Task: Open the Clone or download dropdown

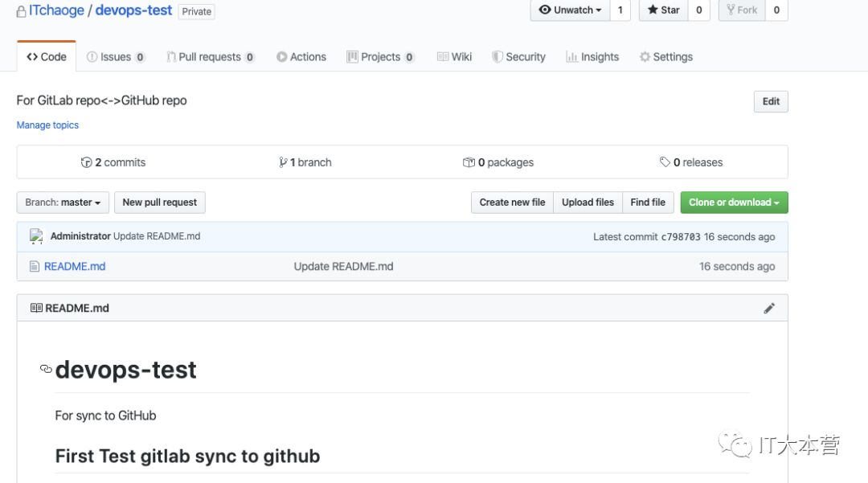Action: click(x=734, y=203)
